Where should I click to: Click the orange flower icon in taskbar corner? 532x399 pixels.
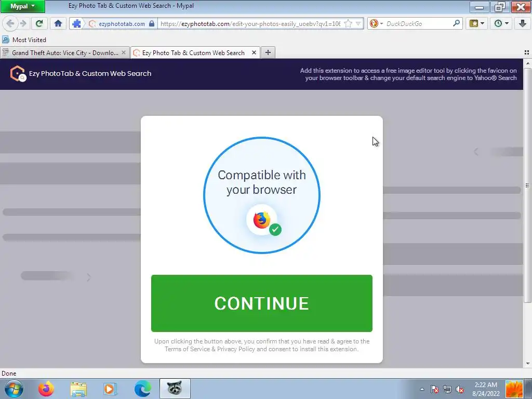[514, 389]
